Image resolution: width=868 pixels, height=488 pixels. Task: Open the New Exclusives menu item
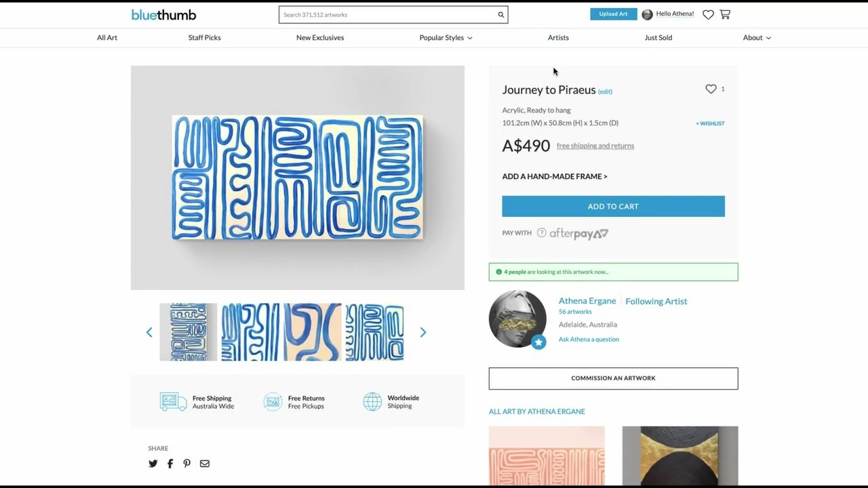320,38
